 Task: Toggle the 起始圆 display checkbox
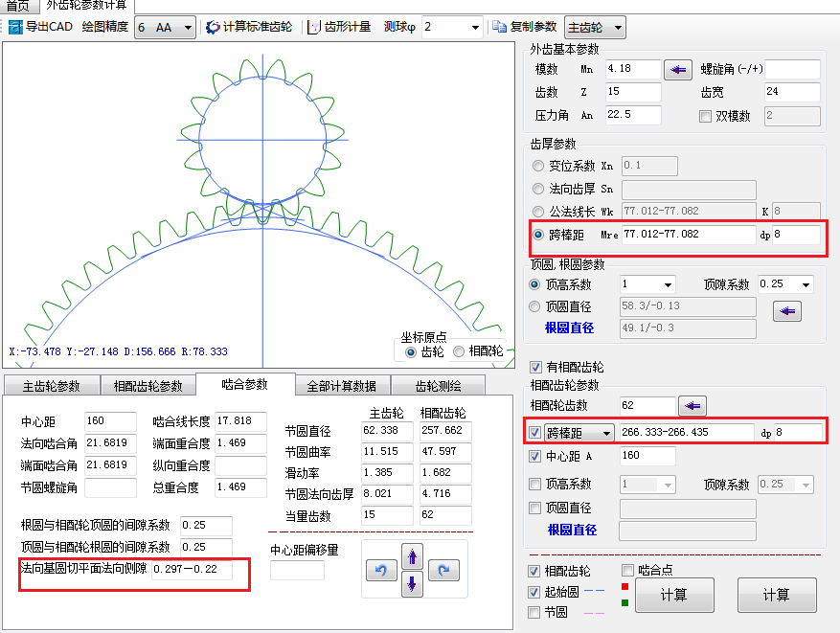pos(534,592)
